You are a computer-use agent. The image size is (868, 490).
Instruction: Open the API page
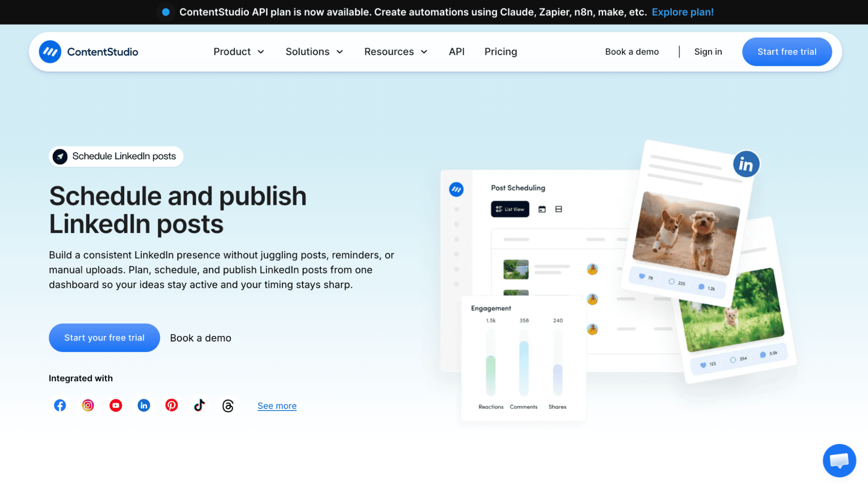[456, 52]
